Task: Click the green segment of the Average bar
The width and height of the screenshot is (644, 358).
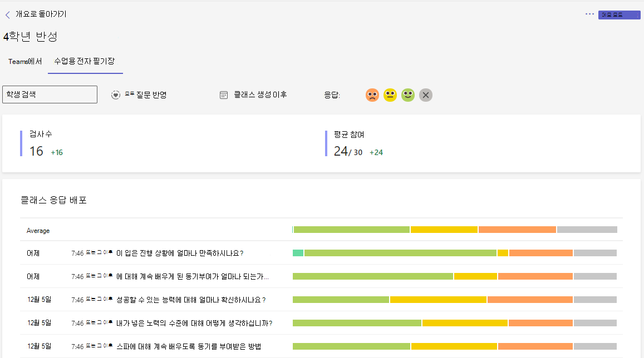Action: pos(352,230)
